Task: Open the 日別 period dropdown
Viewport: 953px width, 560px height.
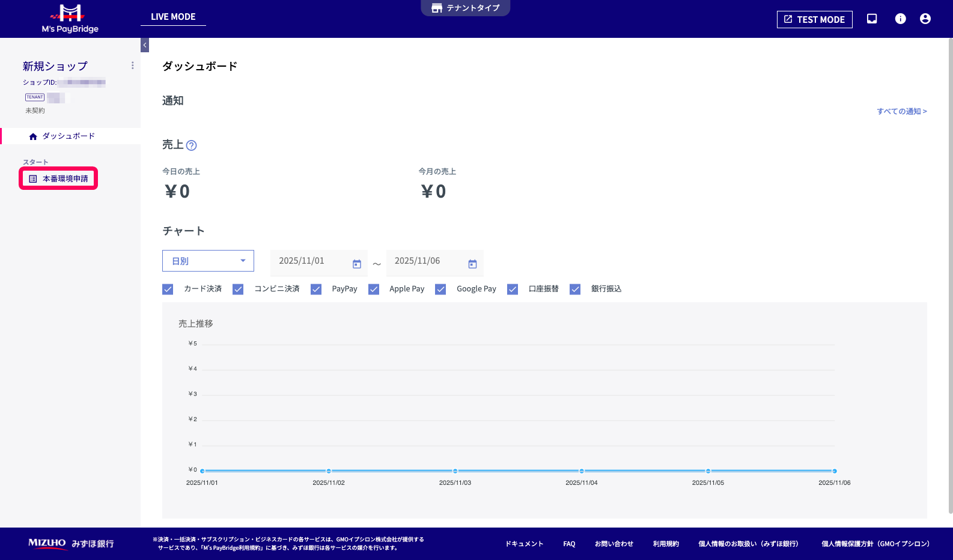Action: click(208, 261)
